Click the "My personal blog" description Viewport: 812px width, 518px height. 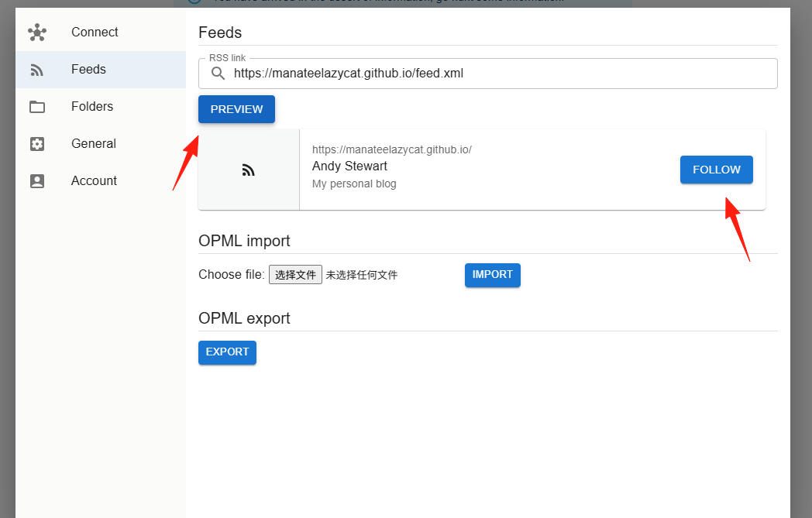[354, 184]
